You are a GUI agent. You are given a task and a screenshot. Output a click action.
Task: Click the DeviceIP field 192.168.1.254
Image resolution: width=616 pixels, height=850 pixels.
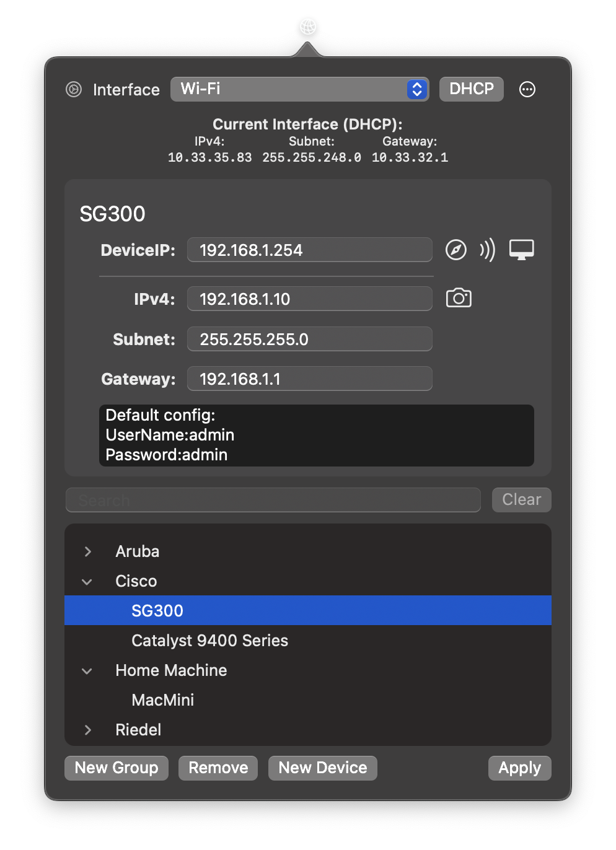(x=310, y=250)
